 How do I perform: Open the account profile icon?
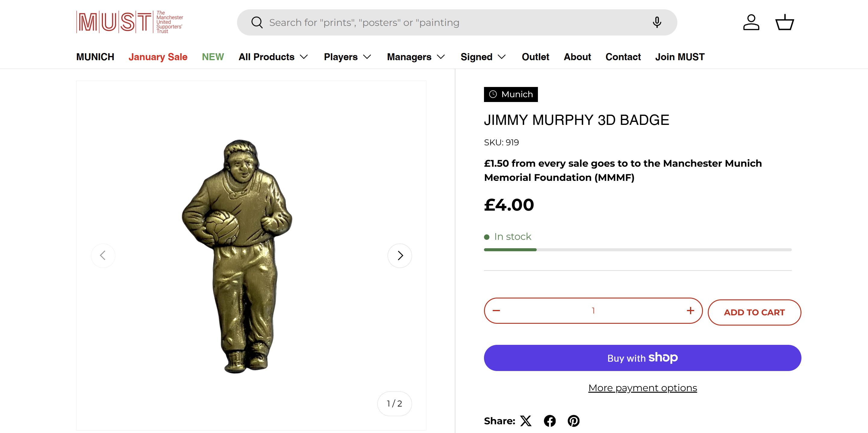point(751,23)
